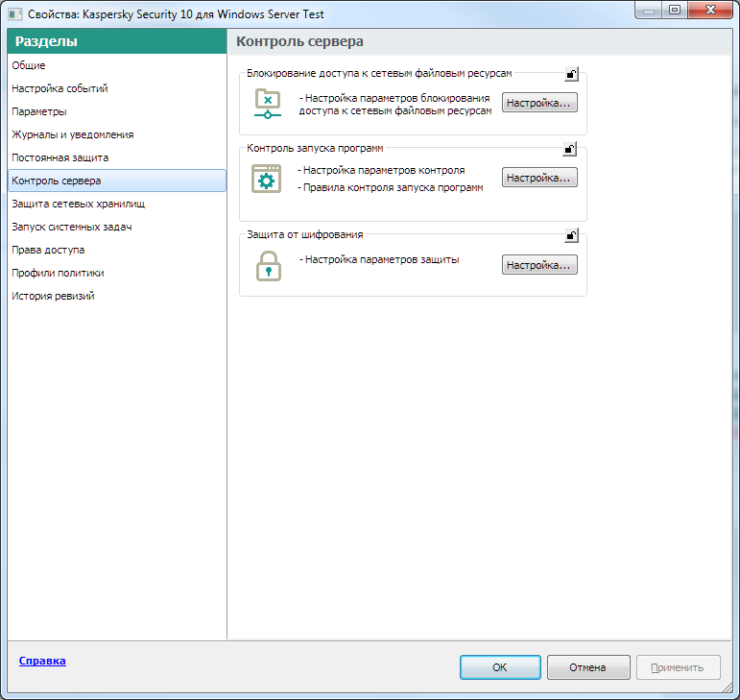Confirm with the OK button

[x=500, y=667]
